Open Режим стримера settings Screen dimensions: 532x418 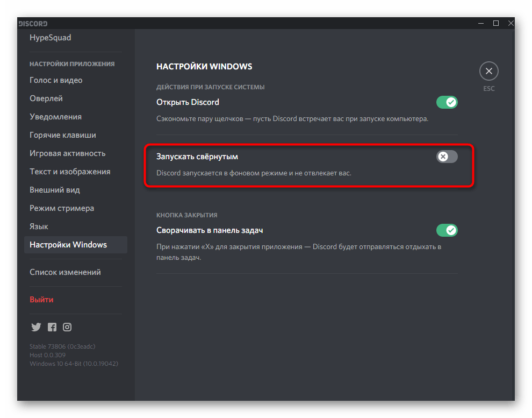tap(62, 209)
